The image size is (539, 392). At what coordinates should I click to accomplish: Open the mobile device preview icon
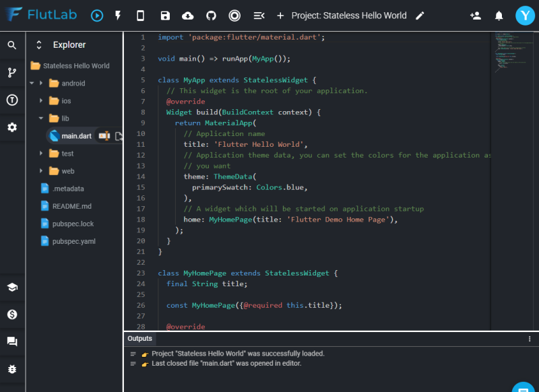point(140,15)
